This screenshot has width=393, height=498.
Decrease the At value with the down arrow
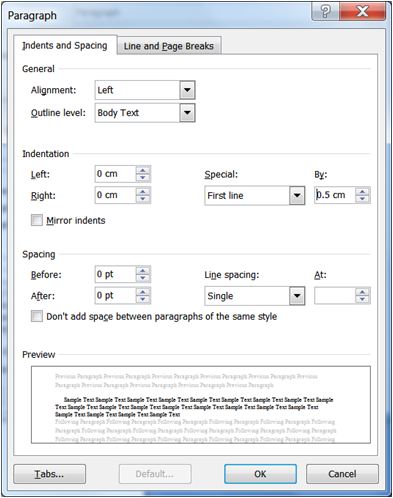(x=362, y=299)
